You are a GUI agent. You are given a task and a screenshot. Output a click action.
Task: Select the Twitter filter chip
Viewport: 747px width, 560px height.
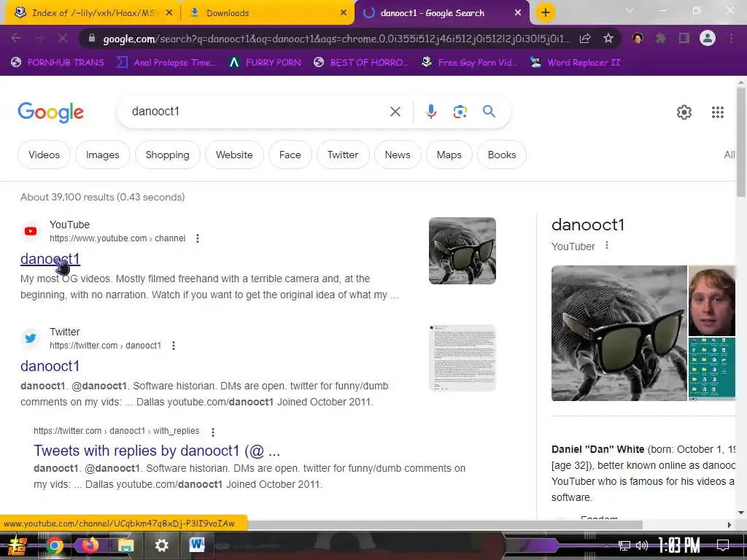coord(343,155)
